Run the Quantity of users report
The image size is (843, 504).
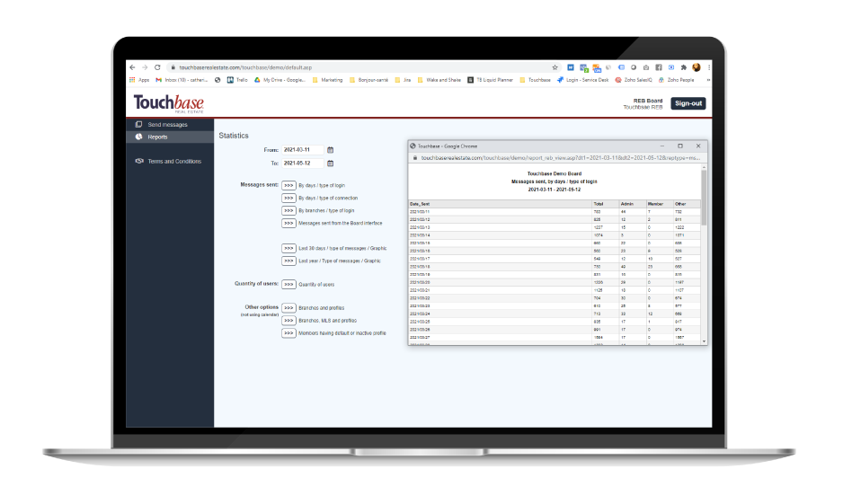[288, 284]
